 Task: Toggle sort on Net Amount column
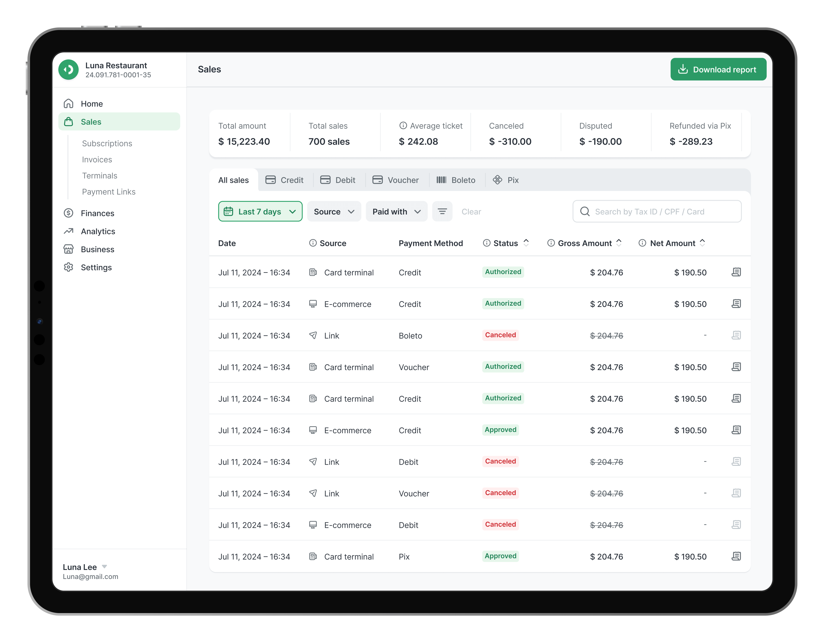click(x=702, y=243)
